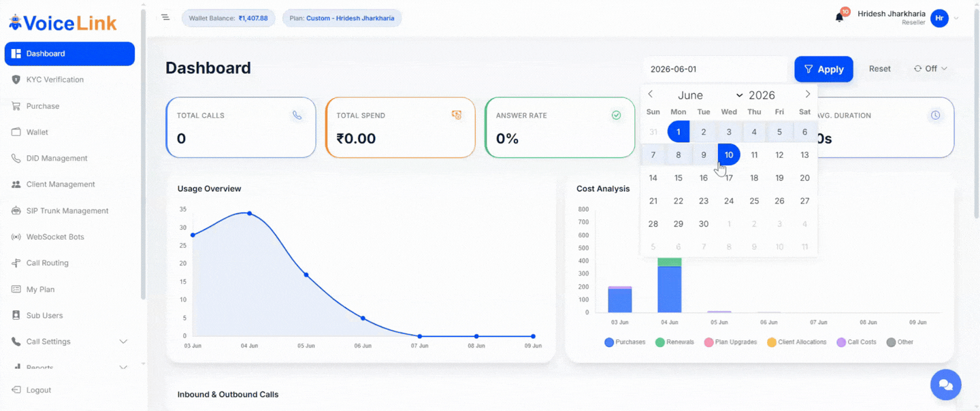Open Sub Users from the sidebar

pyautogui.click(x=69, y=316)
